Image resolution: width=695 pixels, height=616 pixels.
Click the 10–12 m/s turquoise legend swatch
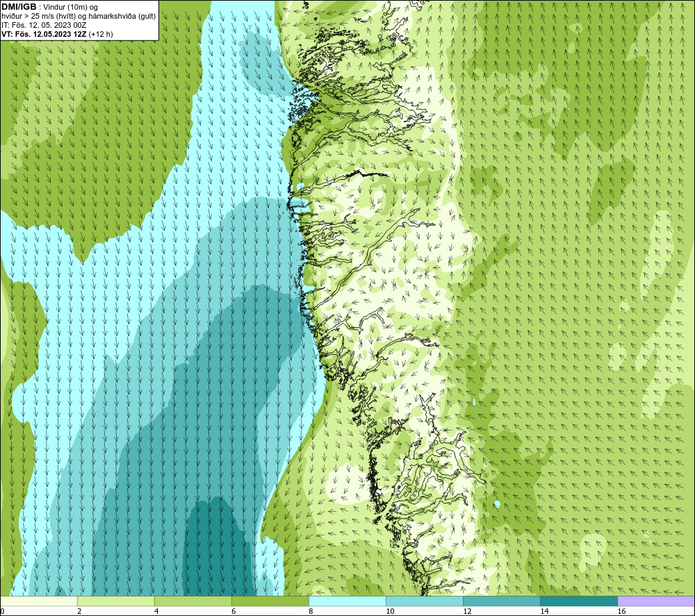pyautogui.click(x=425, y=601)
